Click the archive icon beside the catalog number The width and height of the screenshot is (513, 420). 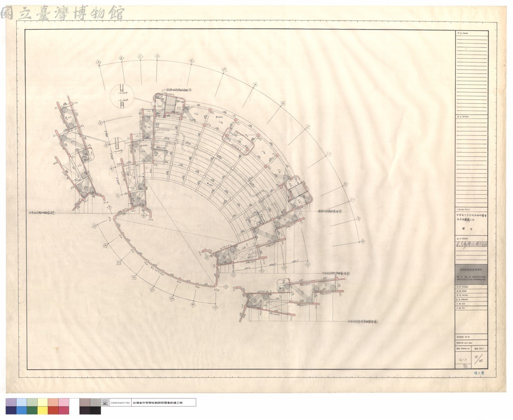pyautogui.click(x=105, y=402)
